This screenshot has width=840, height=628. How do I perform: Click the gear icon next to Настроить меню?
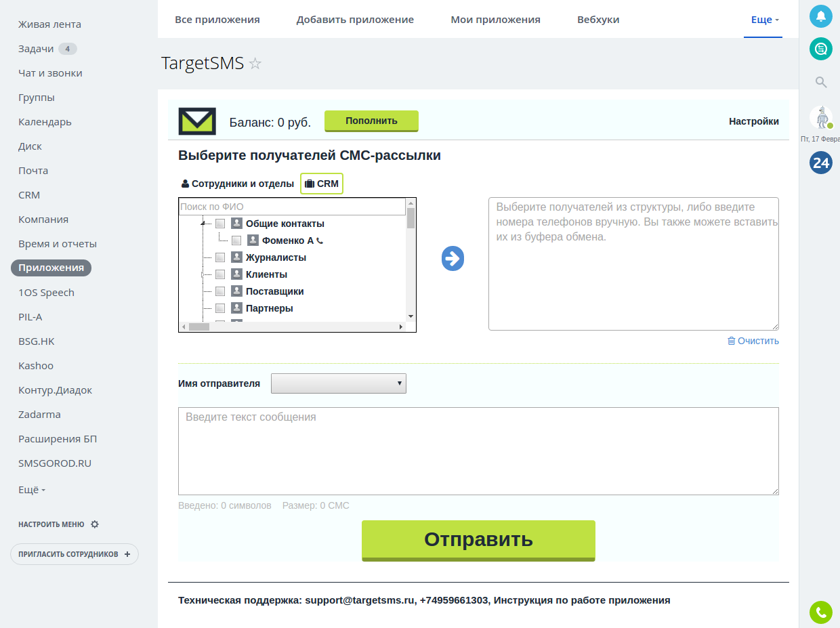[x=95, y=524]
